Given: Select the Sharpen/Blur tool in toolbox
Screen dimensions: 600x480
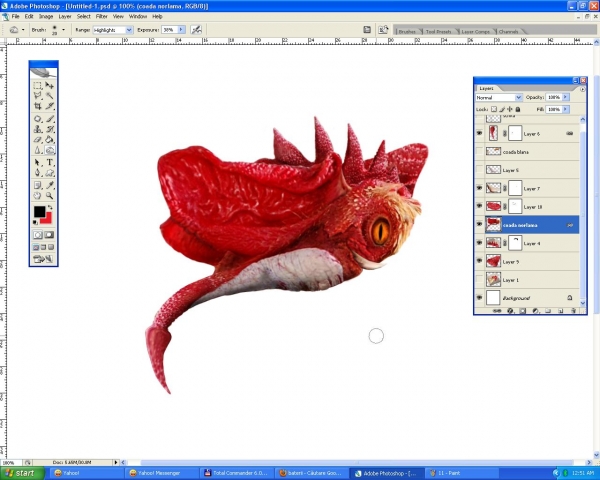Looking at the screenshot, I should pos(38,150).
